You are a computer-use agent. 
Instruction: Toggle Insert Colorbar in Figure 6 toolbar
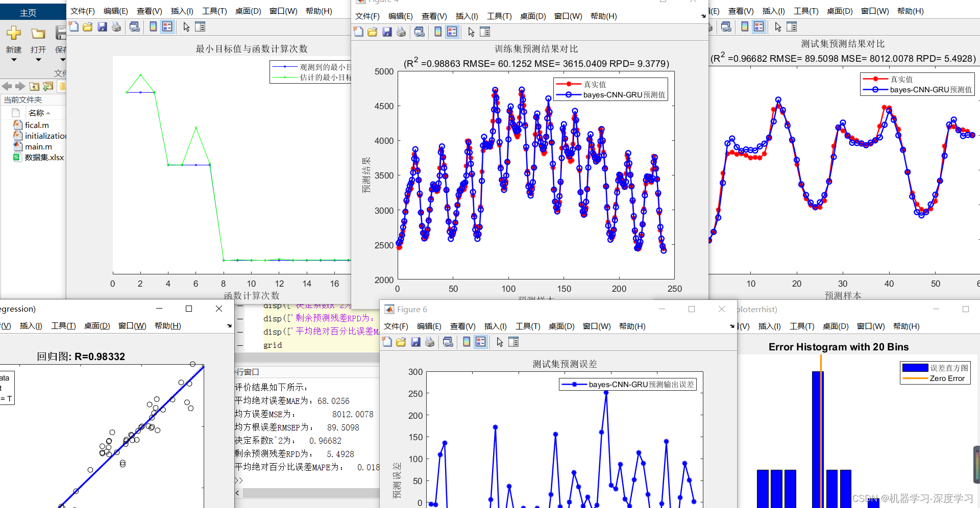click(x=467, y=342)
